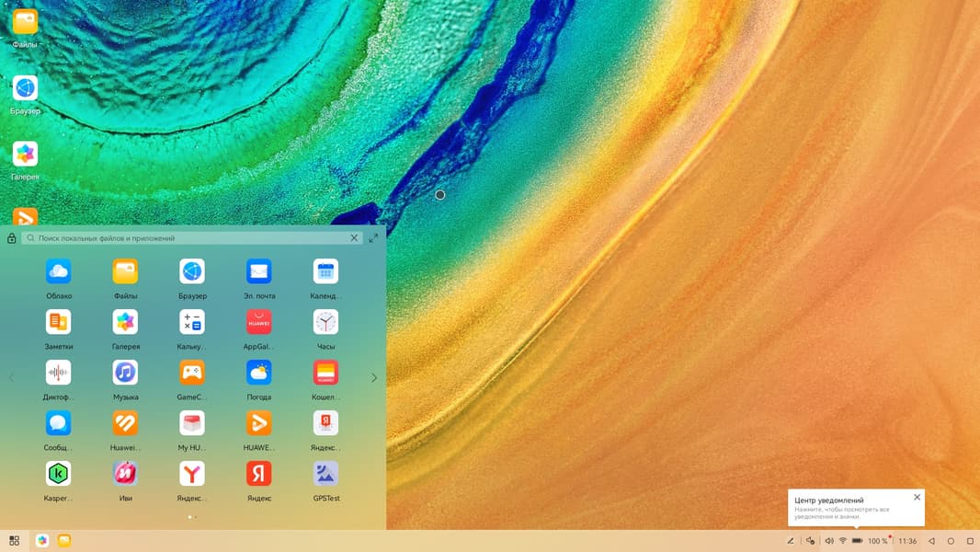Open Яндекс.. browser with white Y icon
Image resolution: width=980 pixels, height=552 pixels.
click(192, 475)
